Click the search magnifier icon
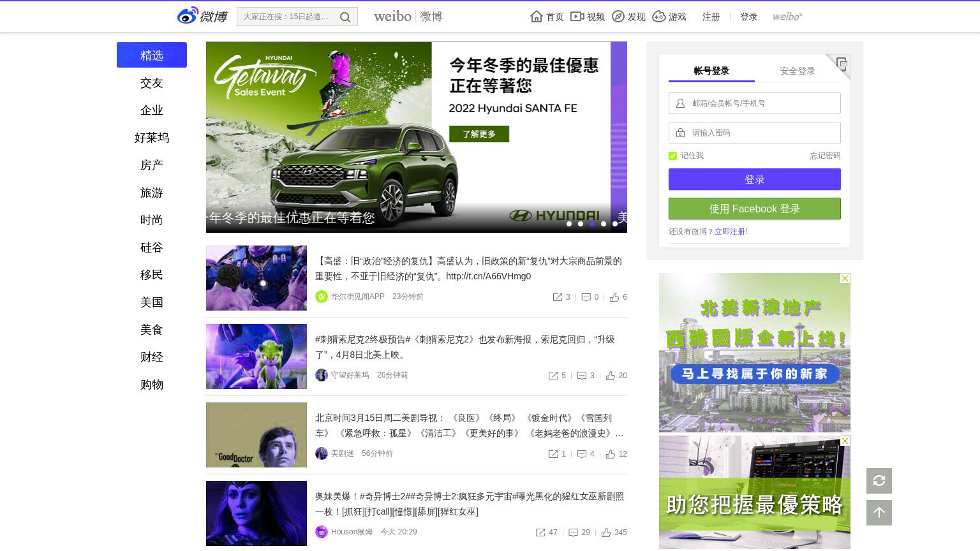Image resolution: width=980 pixels, height=551 pixels. (x=345, y=17)
